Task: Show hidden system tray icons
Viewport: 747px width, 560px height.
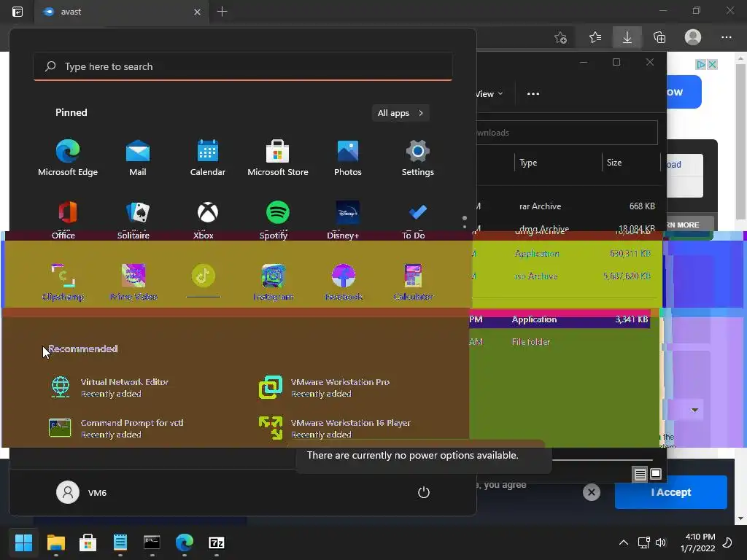Action: coord(623,542)
